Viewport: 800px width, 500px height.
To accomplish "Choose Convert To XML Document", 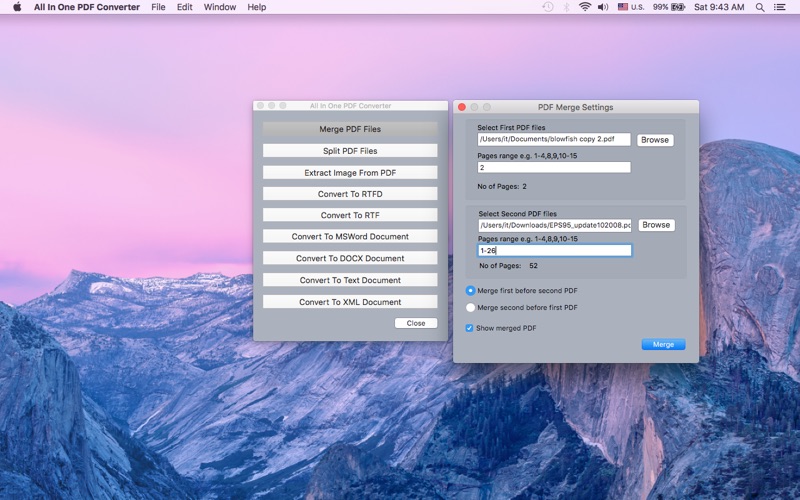I will [x=350, y=302].
